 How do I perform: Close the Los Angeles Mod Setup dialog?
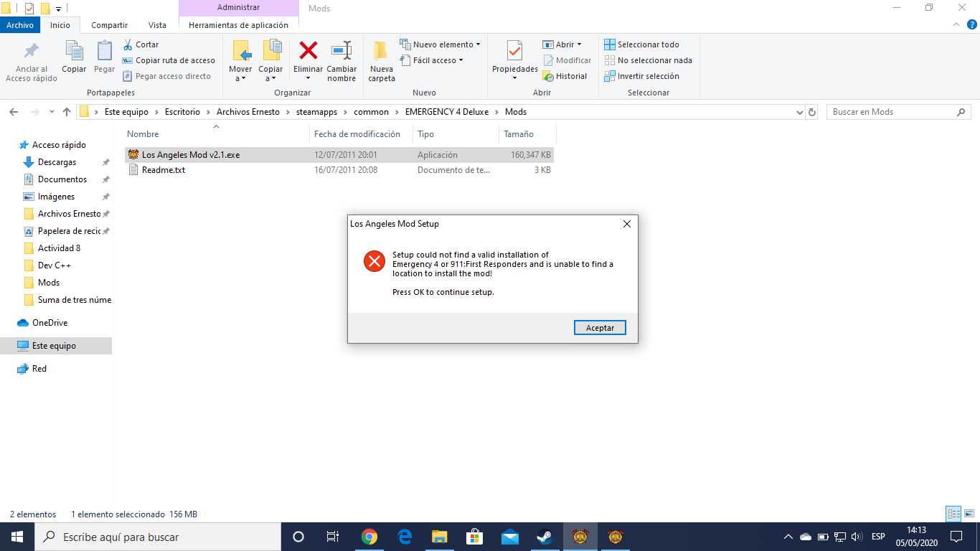[627, 224]
